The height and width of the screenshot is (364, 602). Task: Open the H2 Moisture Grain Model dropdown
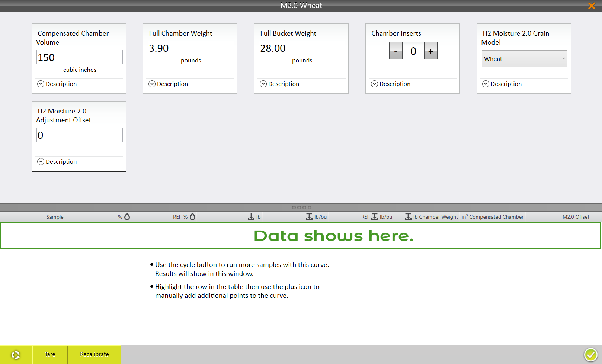pyautogui.click(x=524, y=59)
